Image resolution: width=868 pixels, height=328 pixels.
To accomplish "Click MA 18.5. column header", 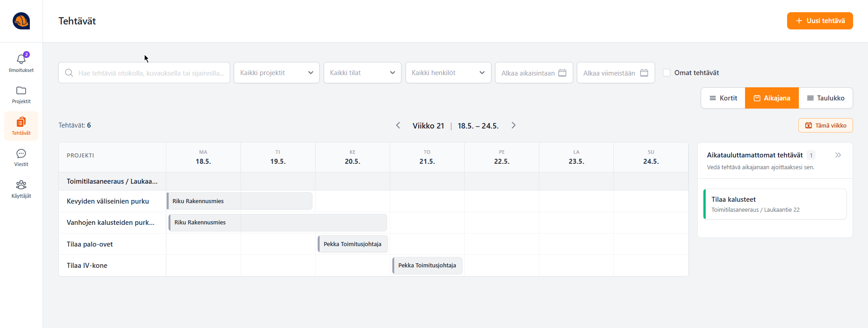I will coord(203,157).
